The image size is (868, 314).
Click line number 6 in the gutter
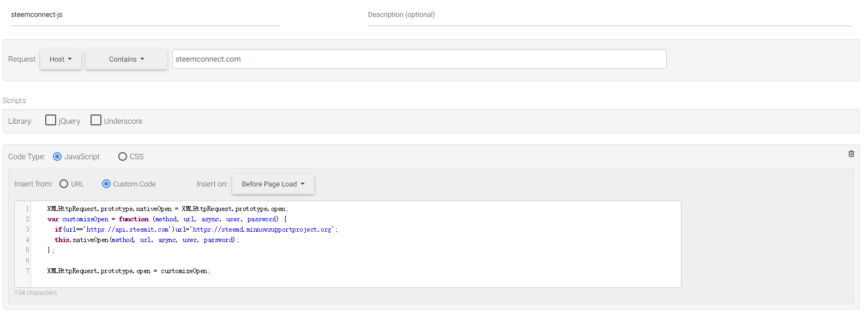click(x=27, y=261)
